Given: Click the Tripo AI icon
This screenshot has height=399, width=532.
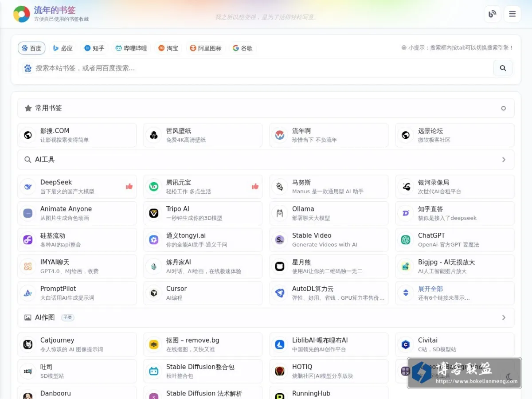Looking at the screenshot, I should 154,213.
